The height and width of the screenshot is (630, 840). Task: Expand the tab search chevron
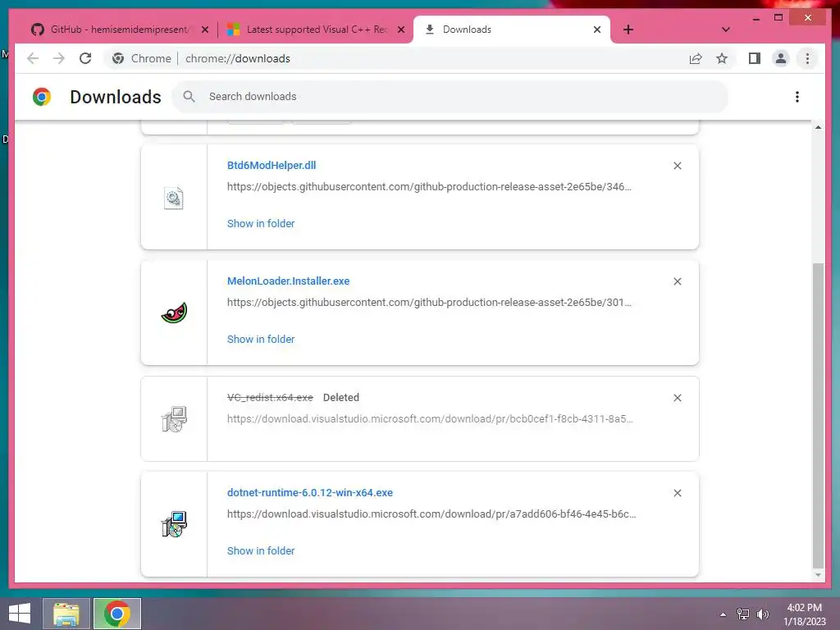[x=726, y=30]
